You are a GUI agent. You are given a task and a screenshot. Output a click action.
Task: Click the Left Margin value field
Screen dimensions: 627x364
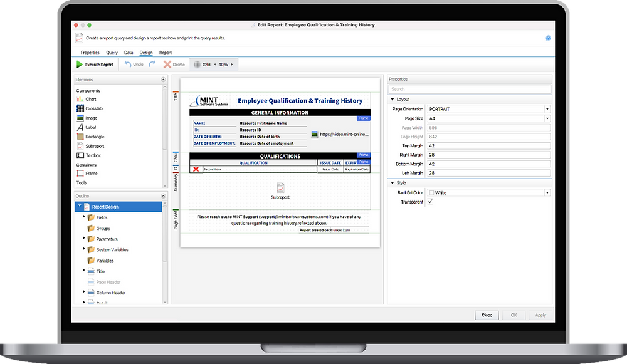pyautogui.click(x=488, y=173)
